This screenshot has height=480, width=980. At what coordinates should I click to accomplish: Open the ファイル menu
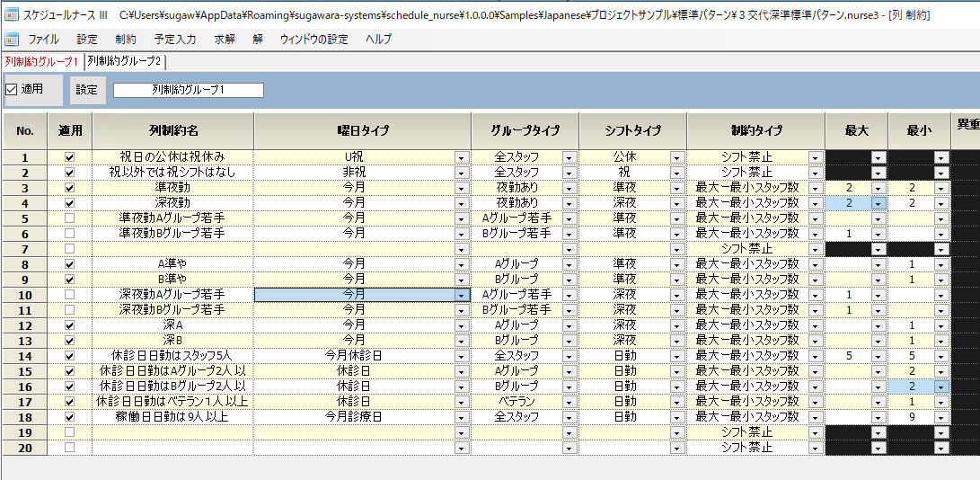[x=43, y=40]
